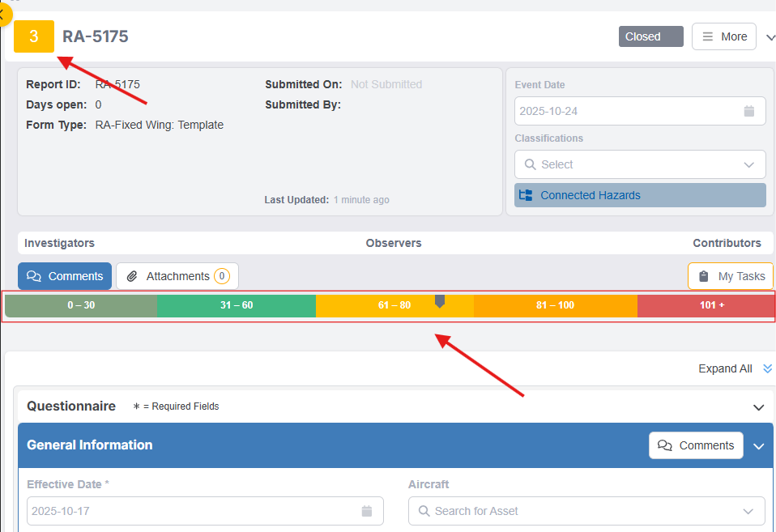Open the Aircraft Search for Asset dropdown
The height and width of the screenshot is (532, 776).
pyautogui.click(x=586, y=511)
